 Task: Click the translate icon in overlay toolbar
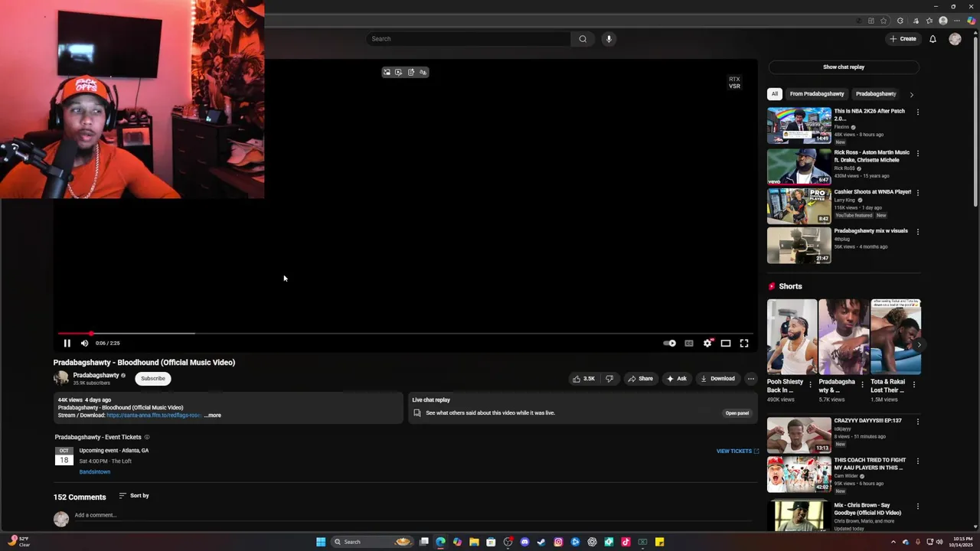[x=423, y=73]
